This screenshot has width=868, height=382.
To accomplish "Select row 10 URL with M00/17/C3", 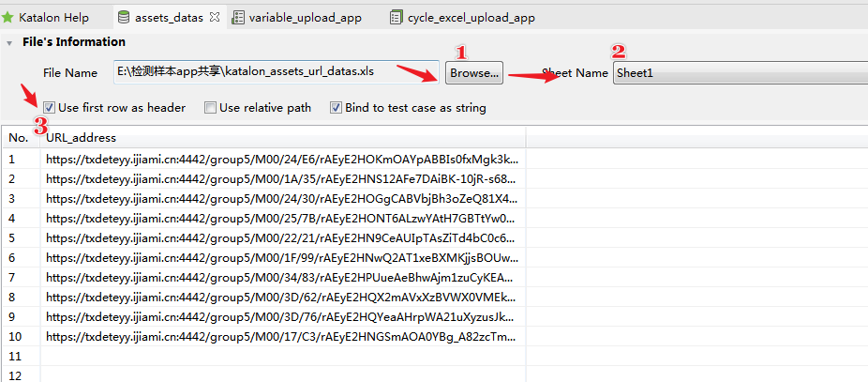I will coord(283,337).
